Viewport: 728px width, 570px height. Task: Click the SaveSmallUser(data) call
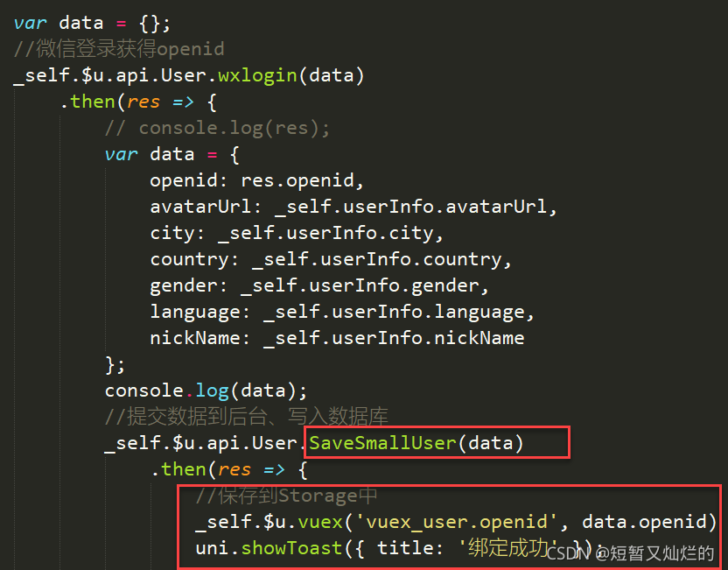(x=416, y=443)
